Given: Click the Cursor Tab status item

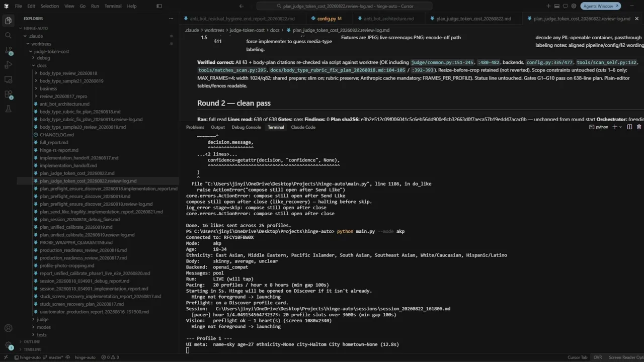Looking at the screenshot, I should (577, 357).
